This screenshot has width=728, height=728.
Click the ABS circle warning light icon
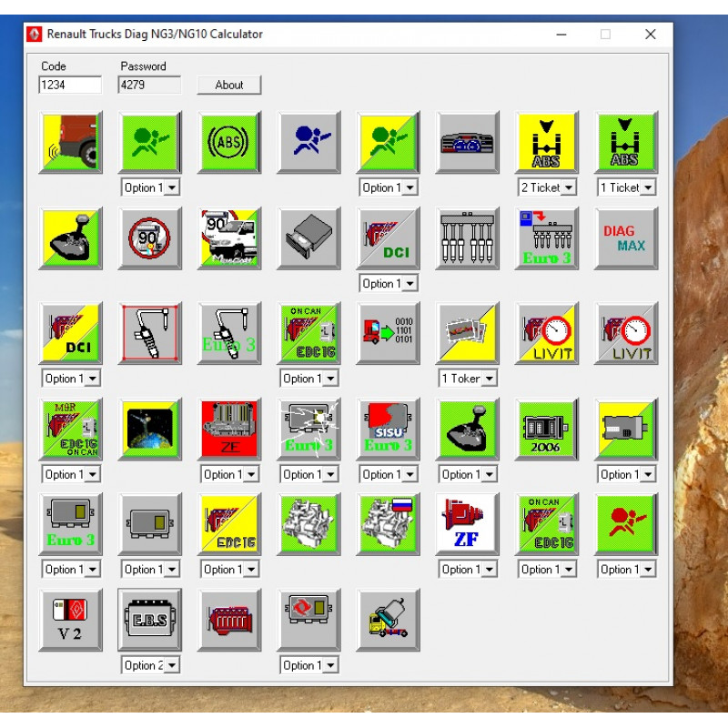(229, 143)
